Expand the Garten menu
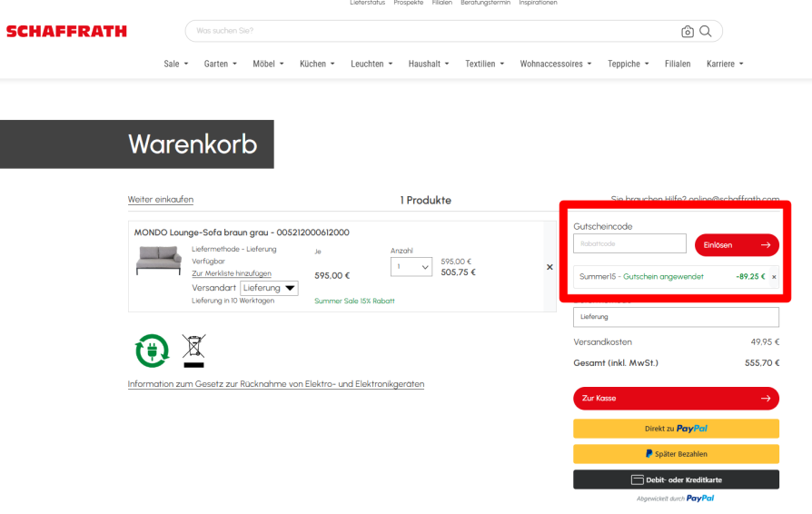Image resolution: width=812 pixels, height=514 pixels. click(x=220, y=64)
